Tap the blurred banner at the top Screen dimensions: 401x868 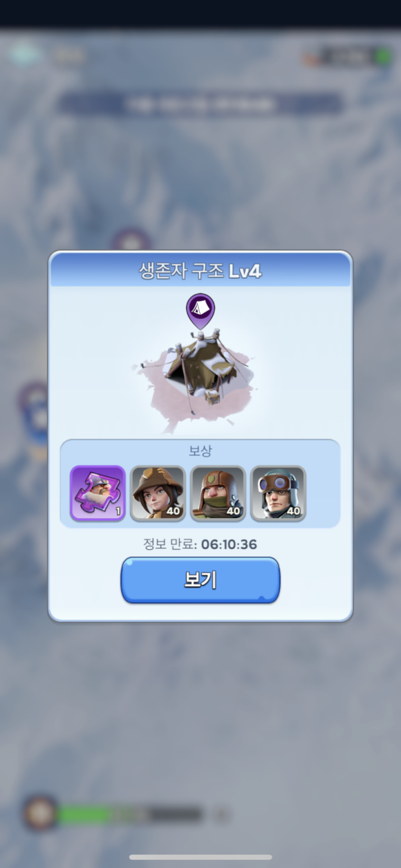pyautogui.click(x=200, y=104)
